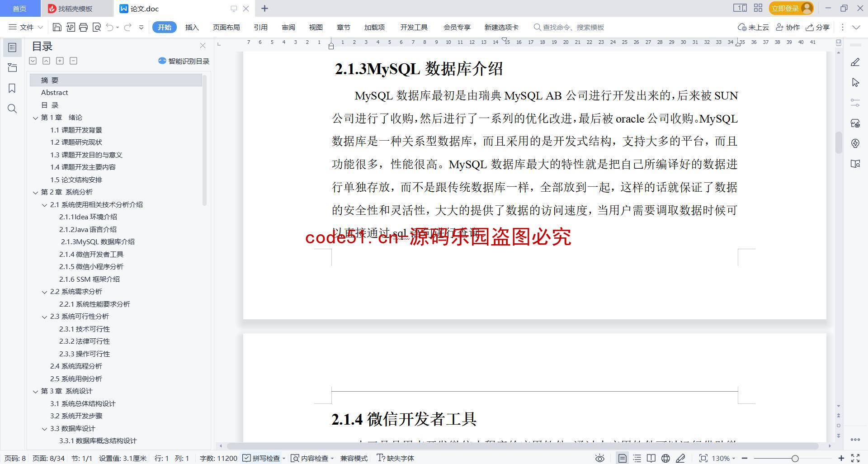Image resolution: width=868 pixels, height=464 pixels.
Task: Select the pen annotation tool on the right sidebar
Action: click(855, 62)
